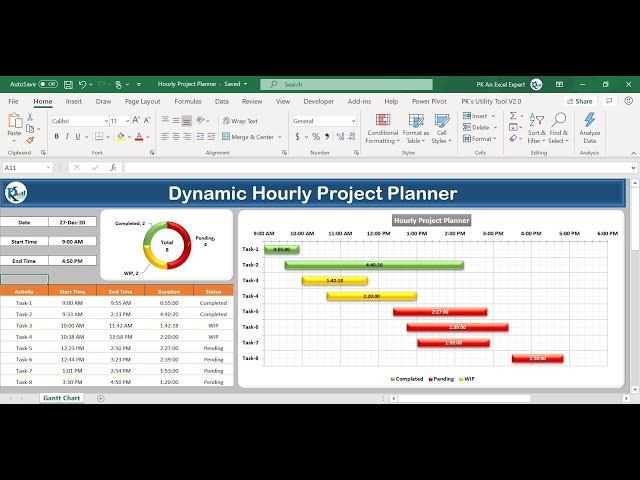The image size is (640, 480).
Task: Click the Save icon in title bar
Action: click(68, 84)
